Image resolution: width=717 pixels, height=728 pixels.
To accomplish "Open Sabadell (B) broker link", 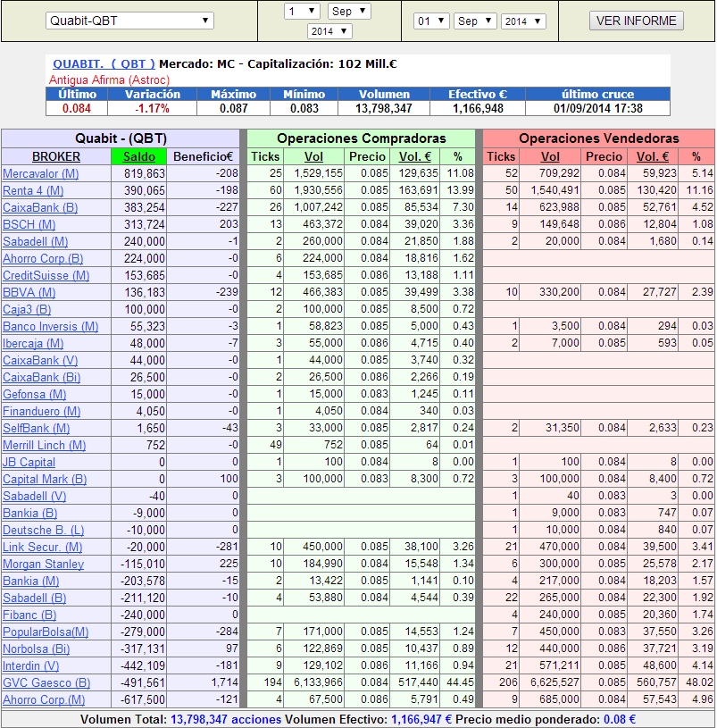I will 35,598.
